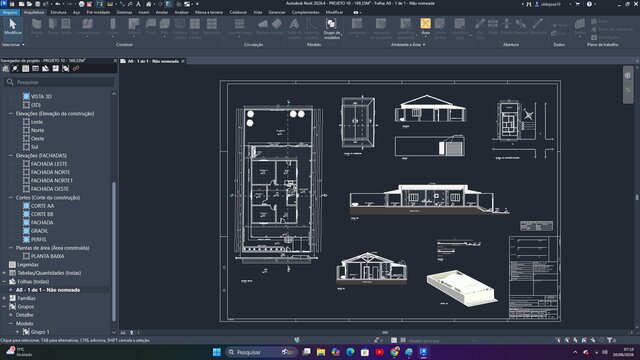Select the Norte elevation view
The image size is (640, 360).
pyautogui.click(x=38, y=130)
